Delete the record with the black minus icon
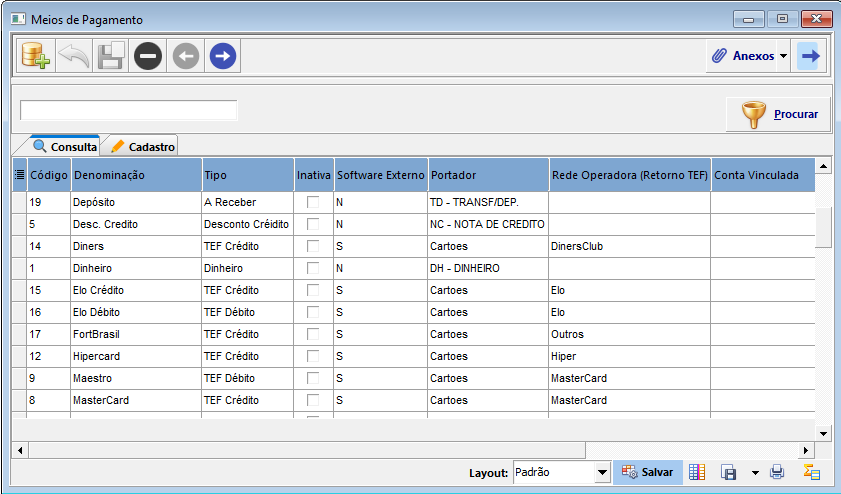The height and width of the screenshot is (494, 841). point(148,56)
